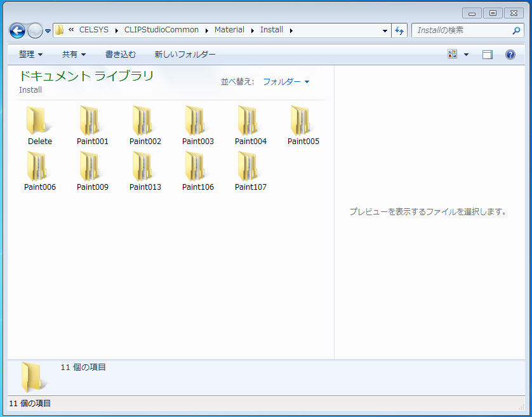Open the 整理 menu
The height and width of the screenshot is (417, 532).
30,55
